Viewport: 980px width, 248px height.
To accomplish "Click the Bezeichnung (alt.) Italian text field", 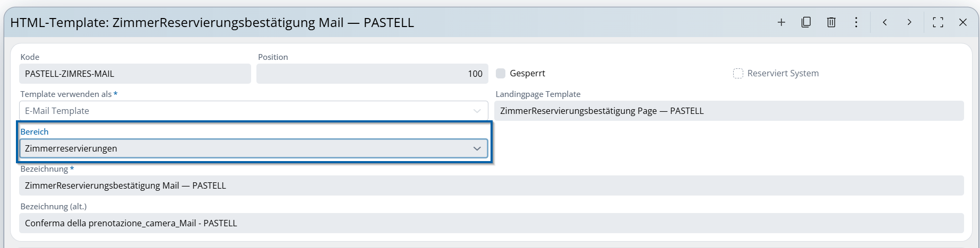I will pos(491,223).
